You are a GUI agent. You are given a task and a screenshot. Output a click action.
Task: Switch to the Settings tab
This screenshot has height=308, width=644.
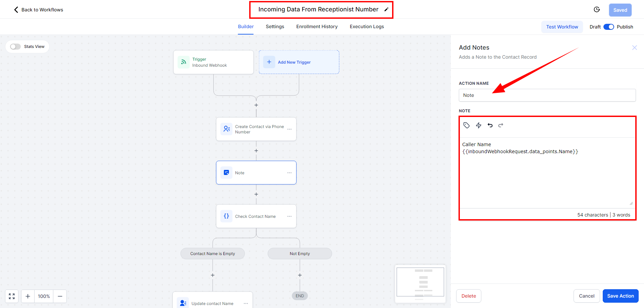coord(275,26)
